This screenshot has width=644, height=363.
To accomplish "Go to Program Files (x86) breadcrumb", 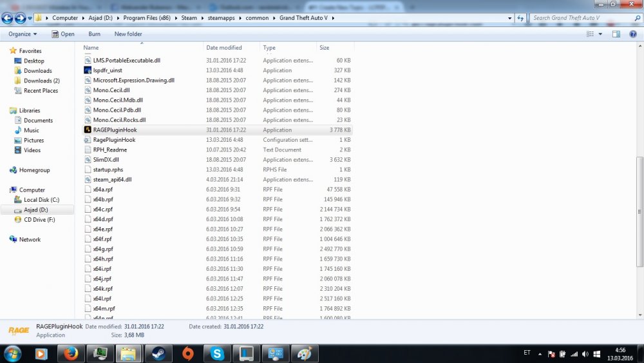I will [147, 18].
